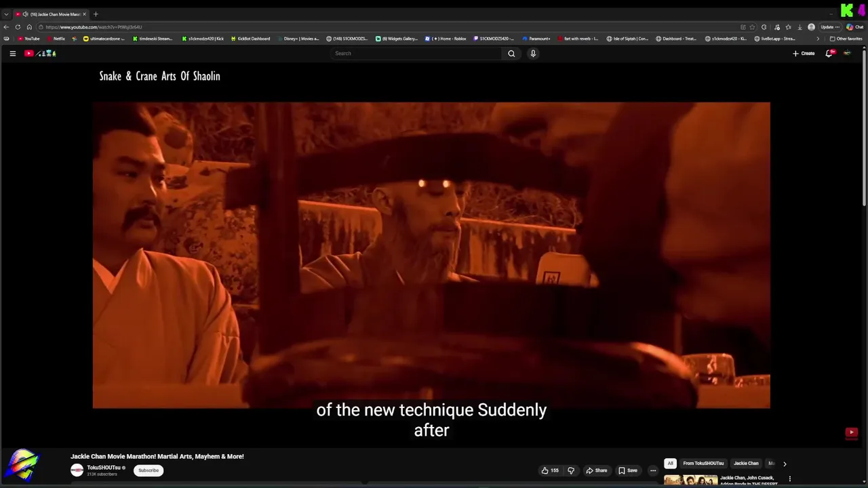Open TokuSHOUTsu channel avatar
Viewport: 868px width, 488px height.
(x=77, y=470)
